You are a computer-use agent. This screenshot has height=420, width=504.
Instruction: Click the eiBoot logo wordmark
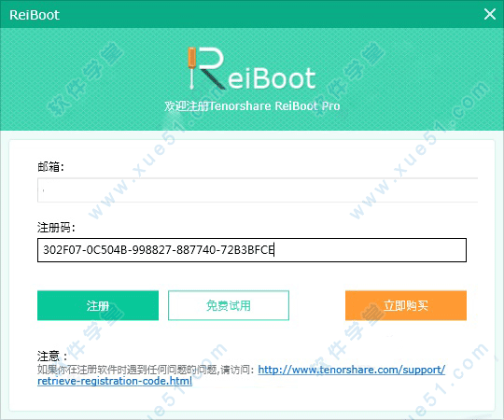click(x=272, y=78)
